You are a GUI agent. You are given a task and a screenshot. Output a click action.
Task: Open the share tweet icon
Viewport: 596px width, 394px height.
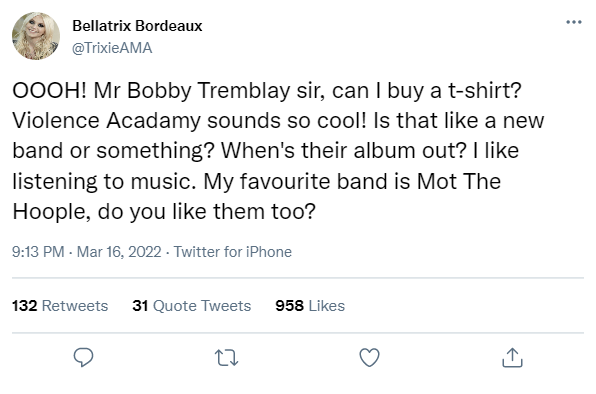coord(512,358)
